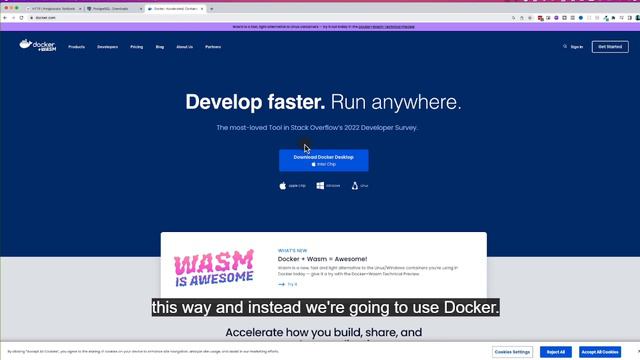Click the docker.com address bar
The width and height of the screenshot is (640, 360).
click(269, 18)
